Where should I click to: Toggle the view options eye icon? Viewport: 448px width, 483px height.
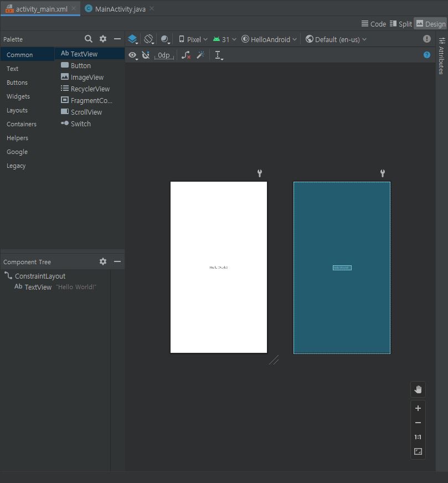click(x=133, y=55)
